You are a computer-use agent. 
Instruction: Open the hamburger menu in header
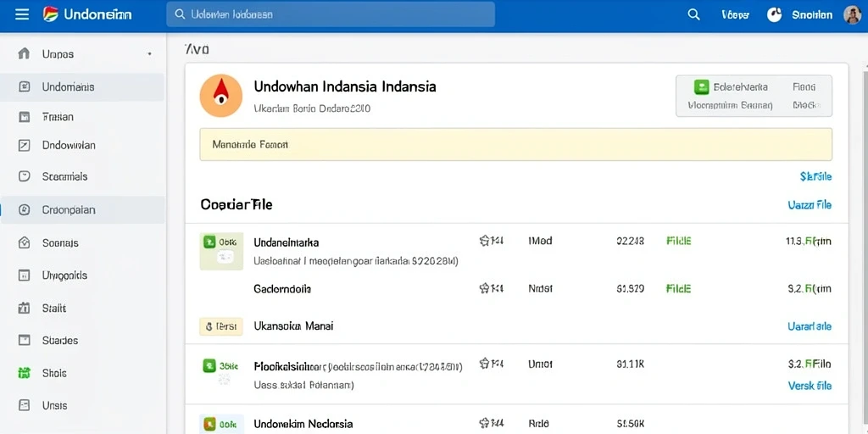coord(22,14)
